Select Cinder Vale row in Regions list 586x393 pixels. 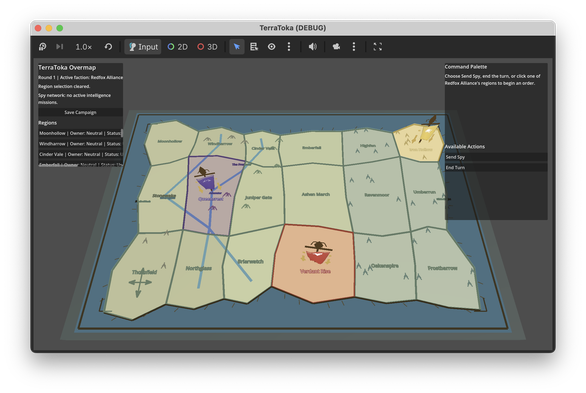[80, 154]
